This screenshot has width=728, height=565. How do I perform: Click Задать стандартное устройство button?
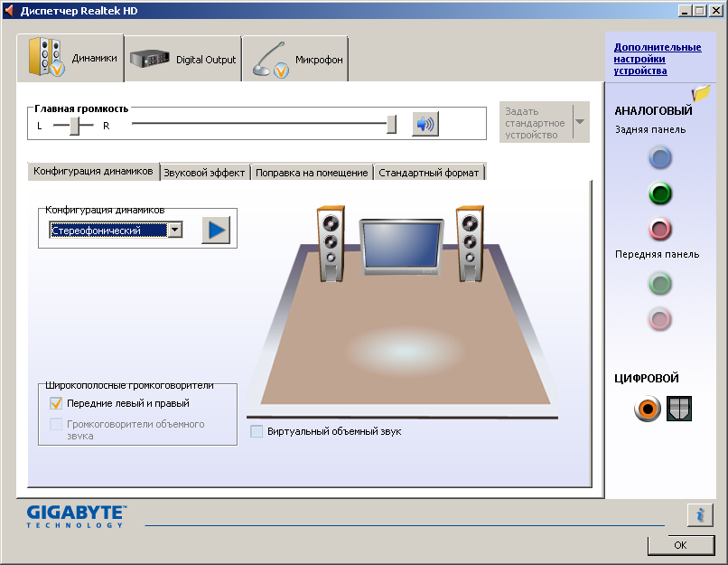536,123
